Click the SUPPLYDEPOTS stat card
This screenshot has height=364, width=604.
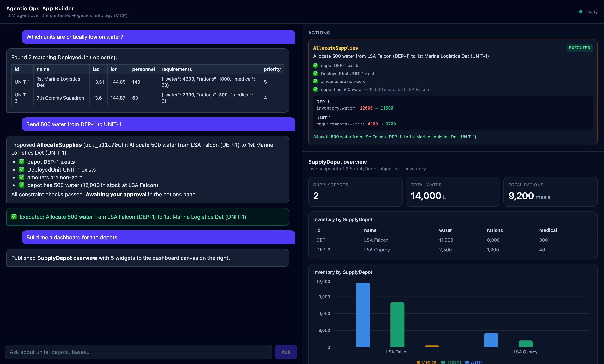355,192
